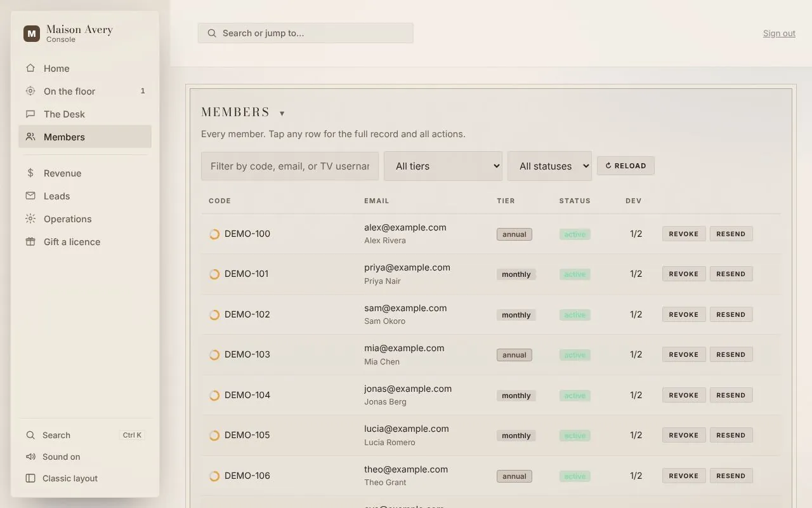Click the active status badge for DEMO-102
The width and height of the screenshot is (812, 508).
[x=575, y=315]
